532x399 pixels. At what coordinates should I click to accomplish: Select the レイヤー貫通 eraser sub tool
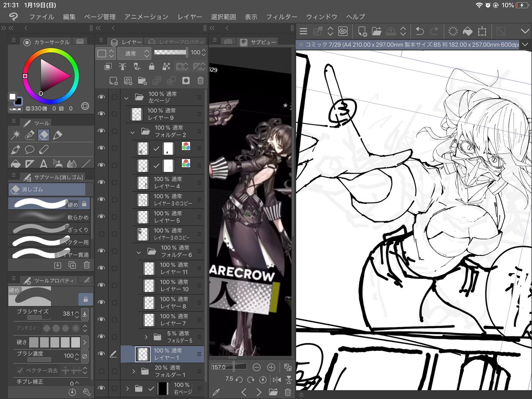(x=50, y=254)
